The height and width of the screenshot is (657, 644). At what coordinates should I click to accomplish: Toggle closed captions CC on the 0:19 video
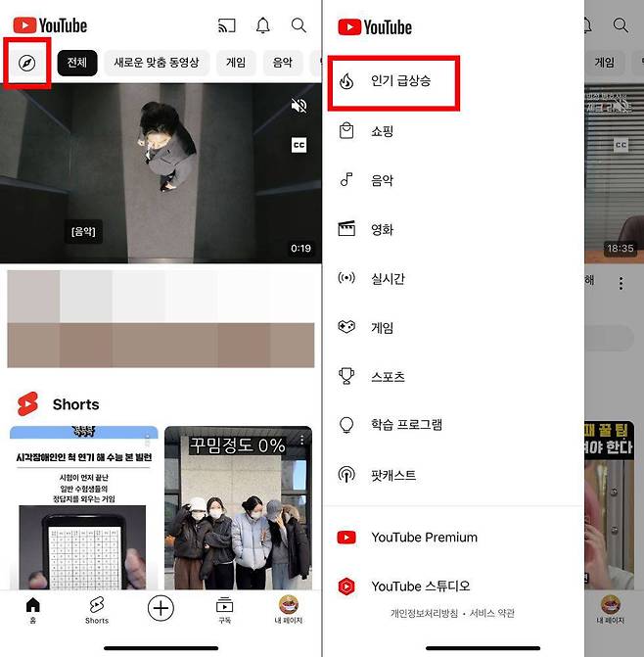(x=299, y=145)
